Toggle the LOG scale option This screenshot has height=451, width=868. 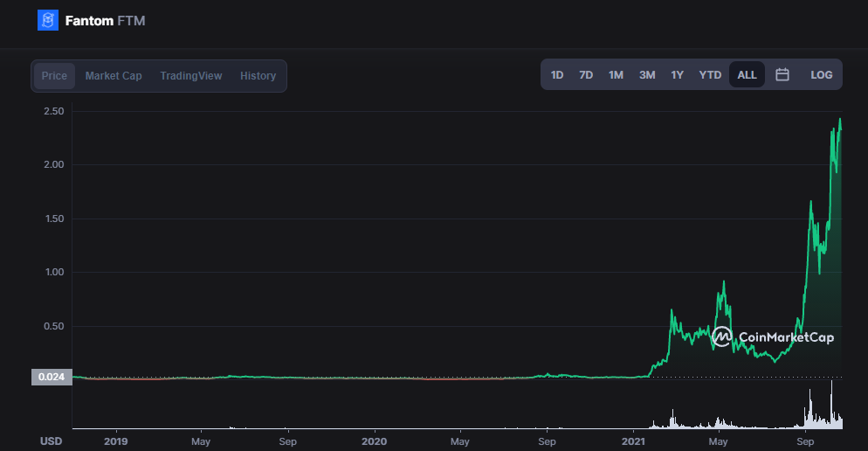tap(822, 75)
